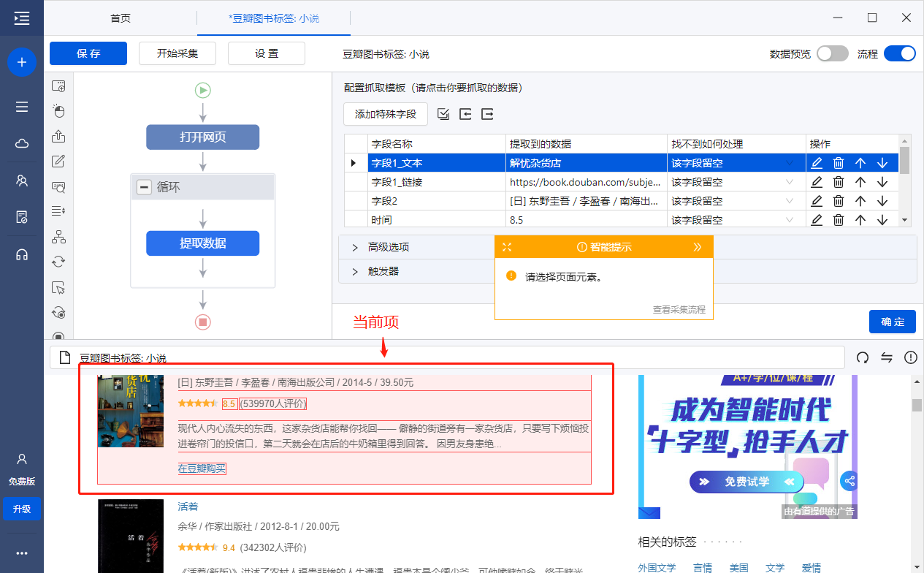924x573 pixels.
Task: Select the extract data step tool icon
Action: coord(58,137)
